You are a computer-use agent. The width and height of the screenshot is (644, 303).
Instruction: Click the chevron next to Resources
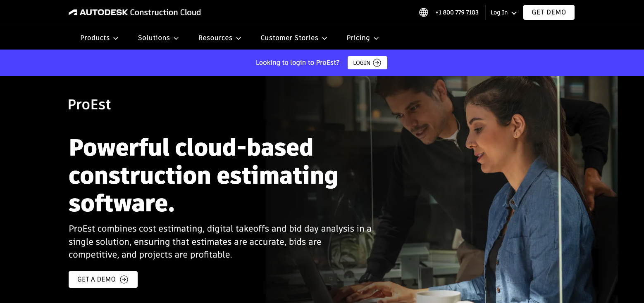click(x=239, y=38)
